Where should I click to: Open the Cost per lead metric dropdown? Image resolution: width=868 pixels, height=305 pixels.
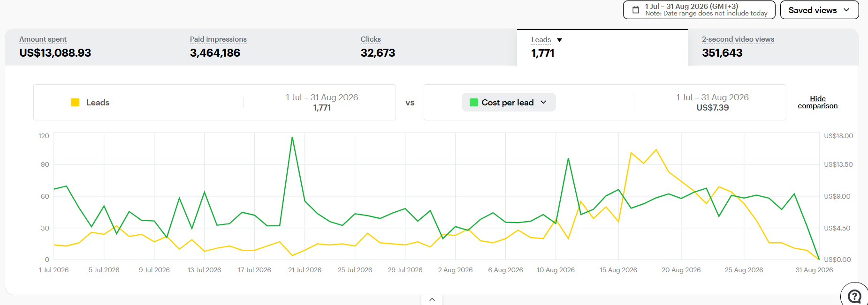[x=509, y=103]
